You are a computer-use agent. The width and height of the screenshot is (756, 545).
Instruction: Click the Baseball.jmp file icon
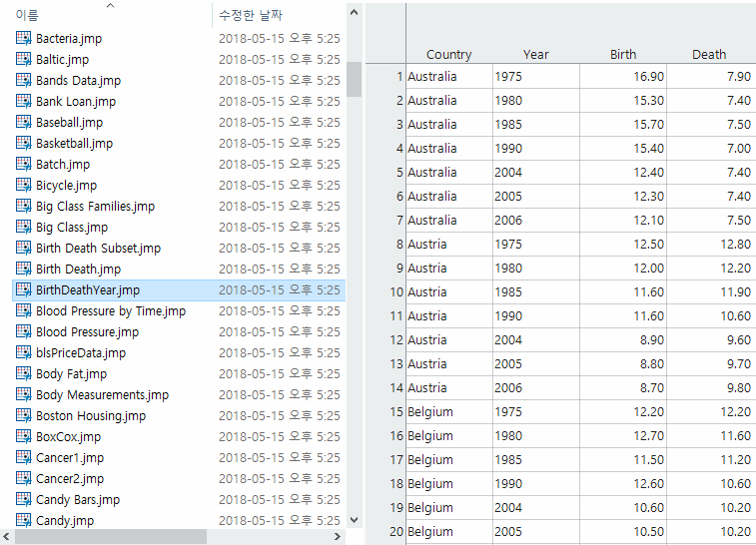click(24, 122)
